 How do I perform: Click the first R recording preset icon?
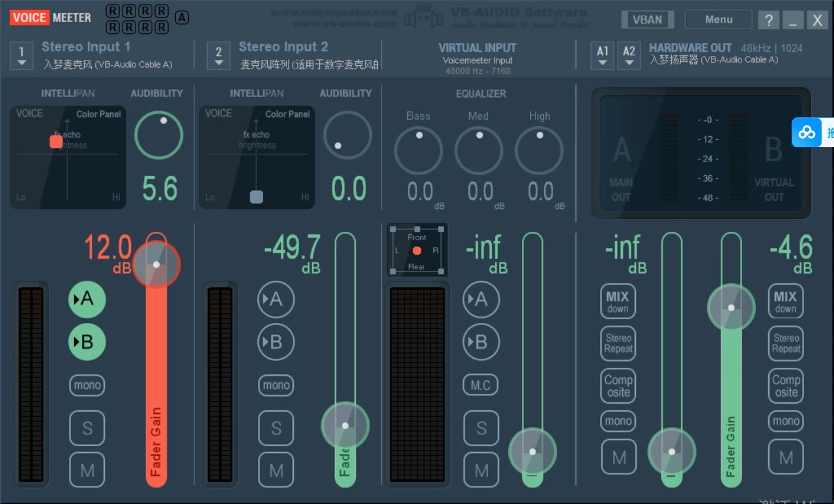click(114, 11)
